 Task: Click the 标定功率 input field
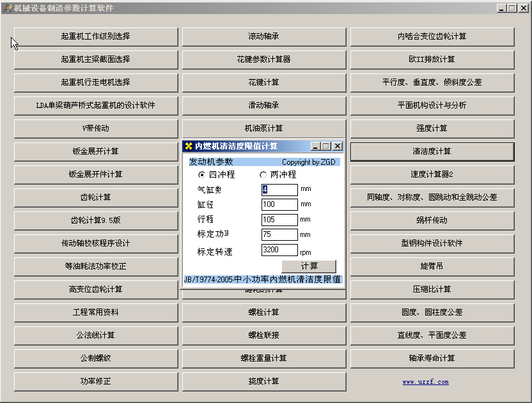(279, 234)
